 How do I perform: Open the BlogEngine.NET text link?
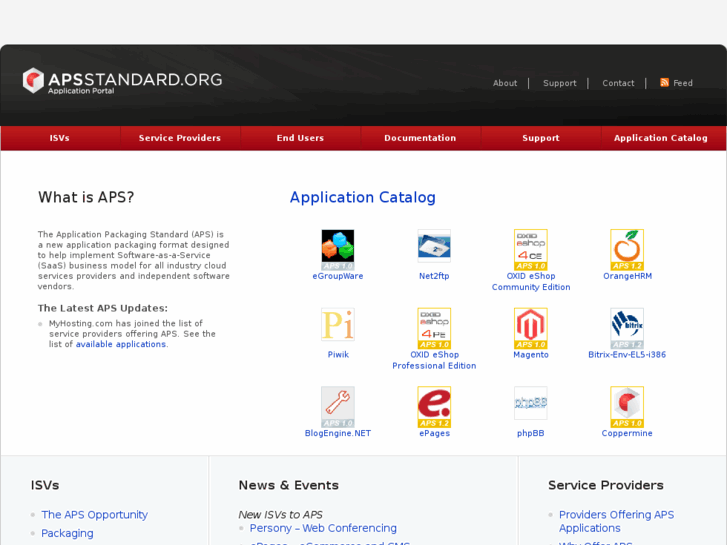tap(338, 433)
